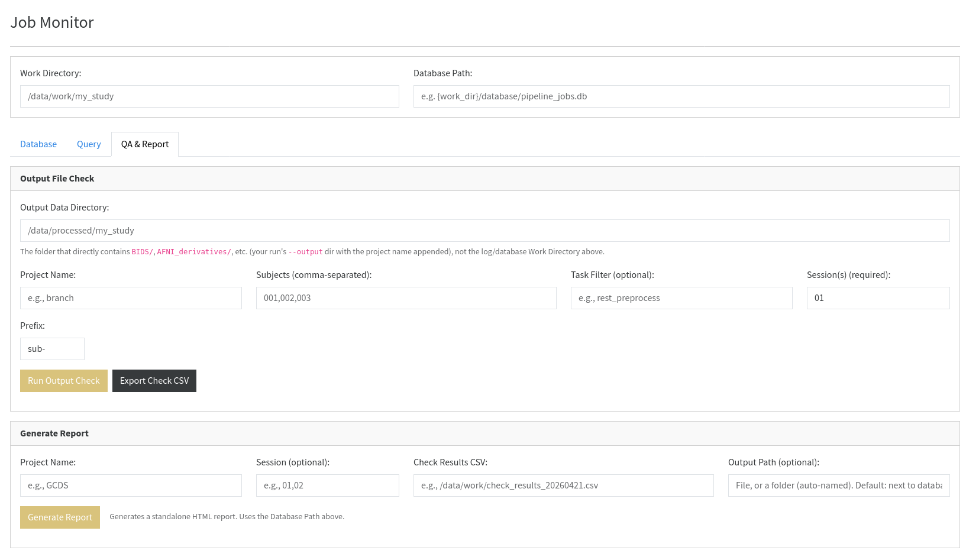Click the Generate Report panel header
The height and width of the screenshot is (560, 979).
485,433
